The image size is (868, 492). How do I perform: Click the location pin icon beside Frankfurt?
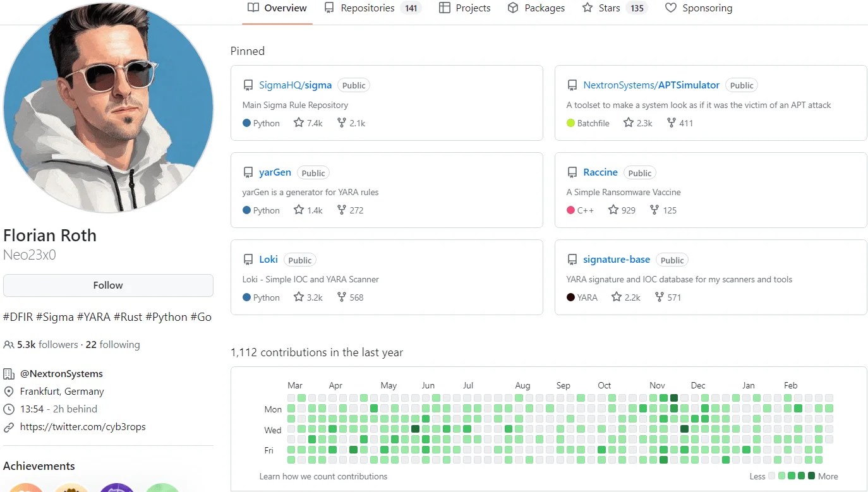[x=9, y=392]
